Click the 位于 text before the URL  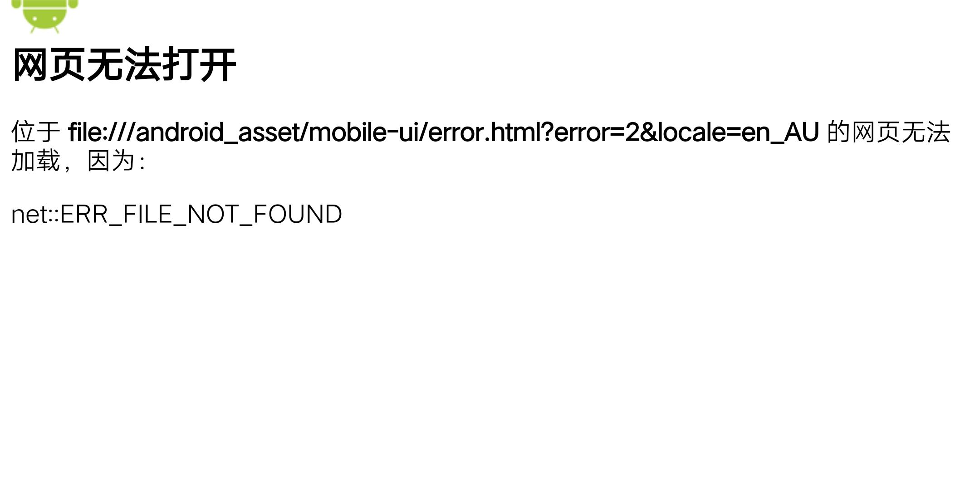[x=36, y=132]
